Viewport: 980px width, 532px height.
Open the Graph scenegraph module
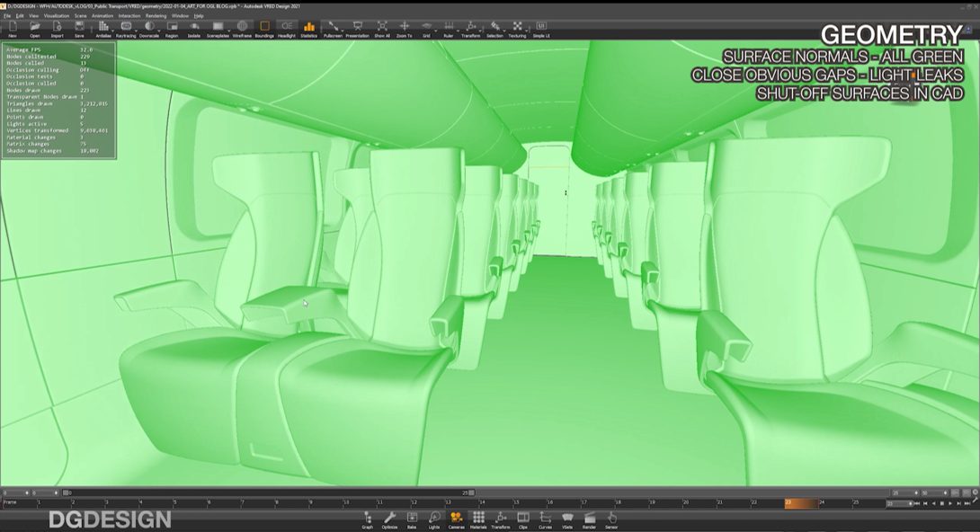(x=367, y=519)
